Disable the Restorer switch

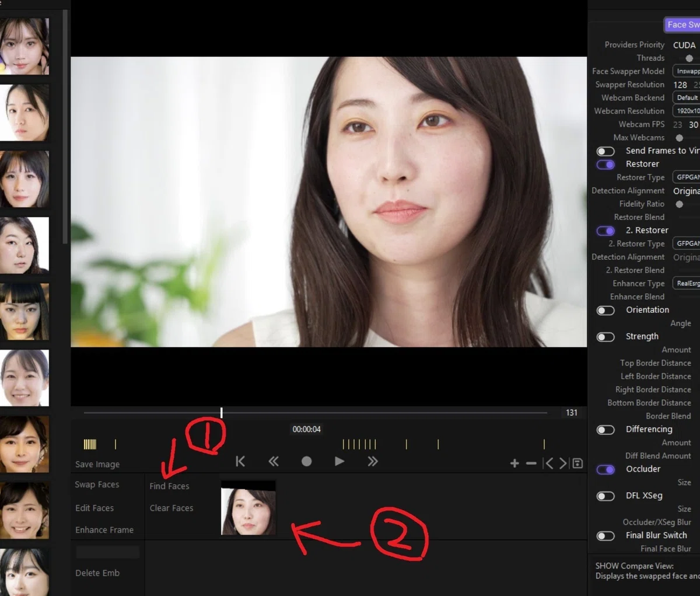[605, 165]
